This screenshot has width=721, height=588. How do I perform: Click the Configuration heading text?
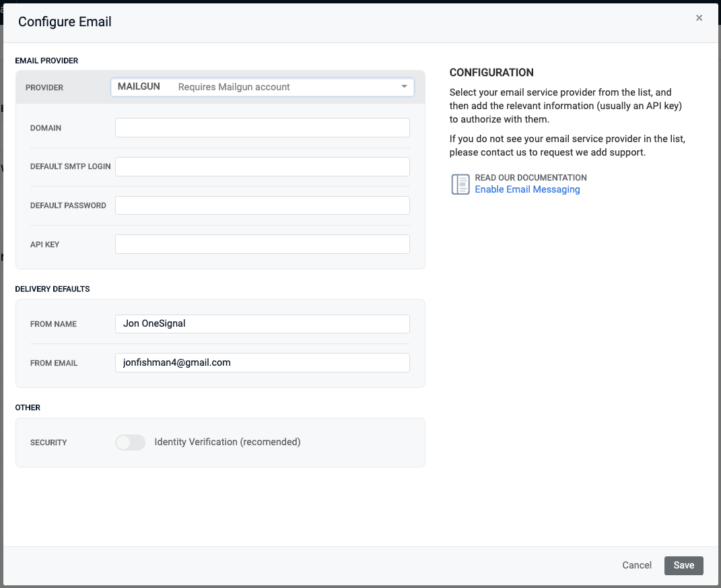coord(491,73)
